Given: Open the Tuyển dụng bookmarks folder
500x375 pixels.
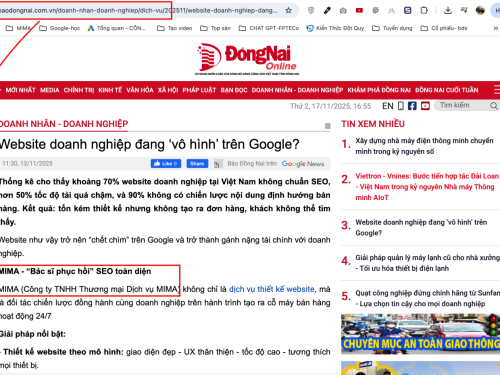Looking at the screenshot, I should 392,28.
